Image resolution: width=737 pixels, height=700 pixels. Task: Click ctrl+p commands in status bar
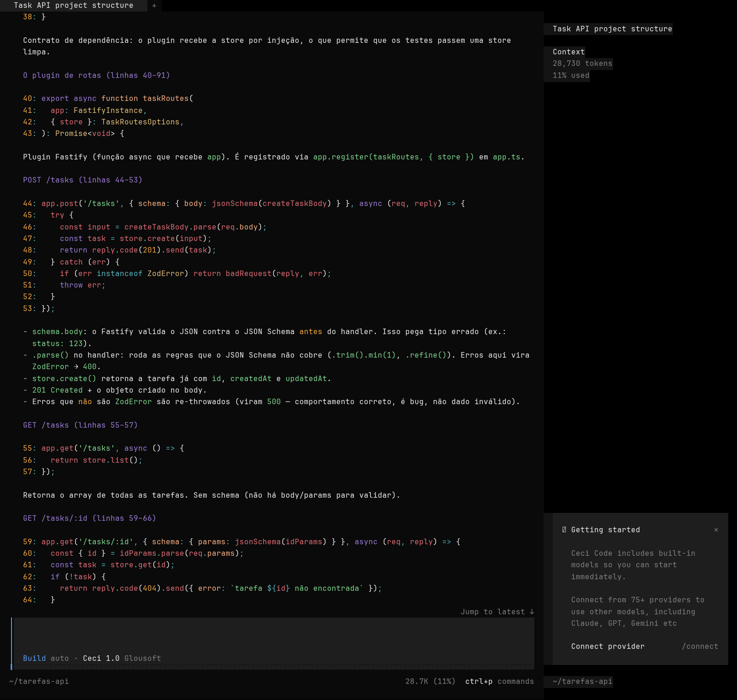[499, 682]
